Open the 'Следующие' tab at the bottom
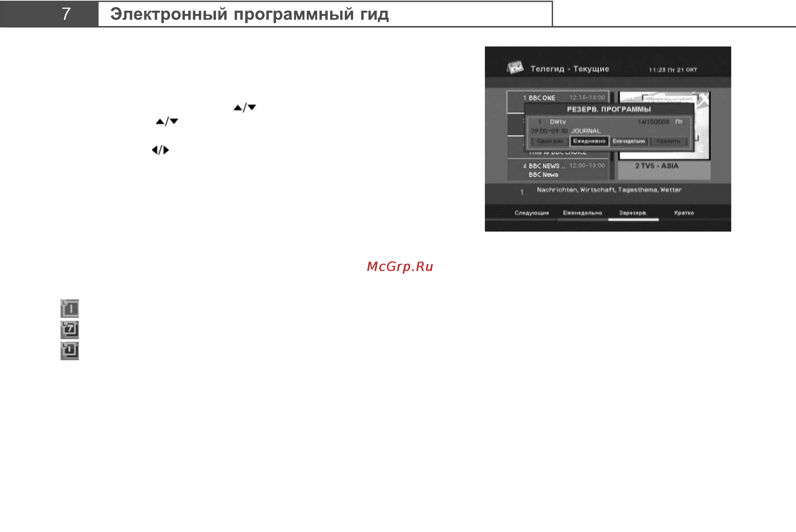This screenshot has height=532, width=796. (531, 213)
